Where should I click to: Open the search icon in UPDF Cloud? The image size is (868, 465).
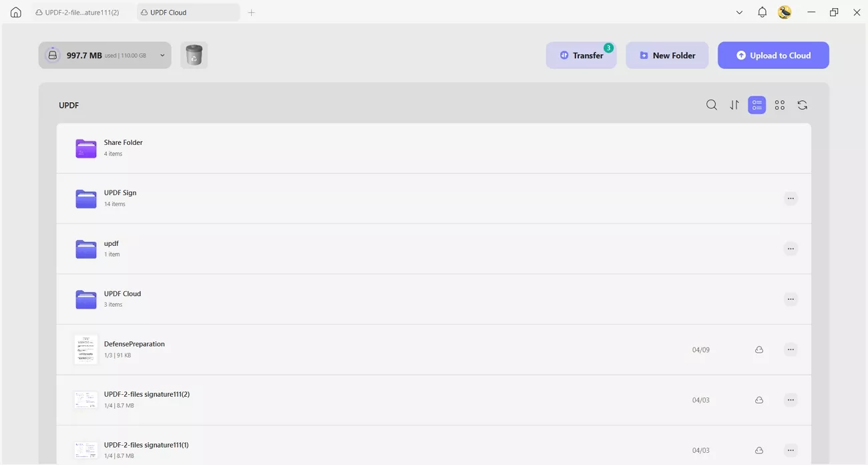711,105
